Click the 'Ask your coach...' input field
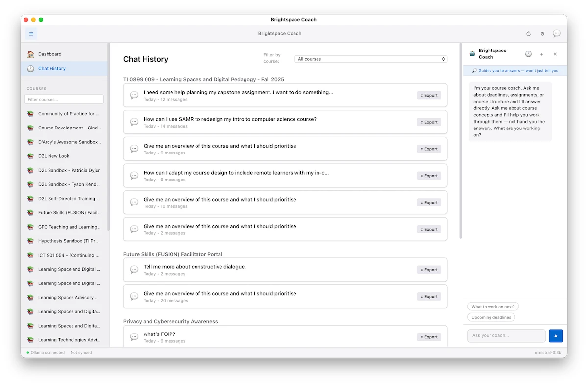This screenshot has height=385, width=588. (506, 336)
